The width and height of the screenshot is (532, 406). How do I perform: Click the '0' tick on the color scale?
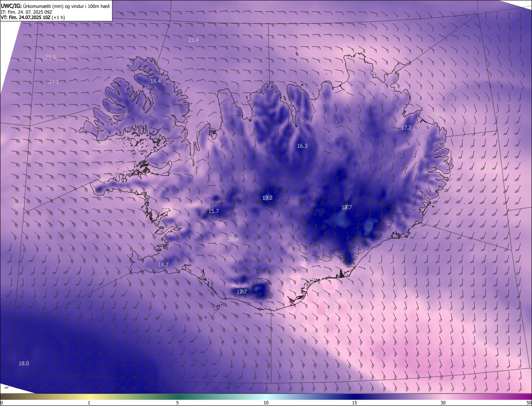coord(2,403)
